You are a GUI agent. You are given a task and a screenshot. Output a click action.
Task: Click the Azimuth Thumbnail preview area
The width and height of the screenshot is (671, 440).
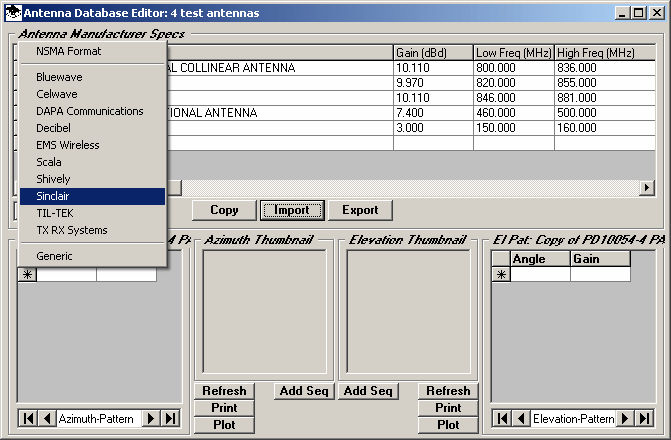coord(264,312)
